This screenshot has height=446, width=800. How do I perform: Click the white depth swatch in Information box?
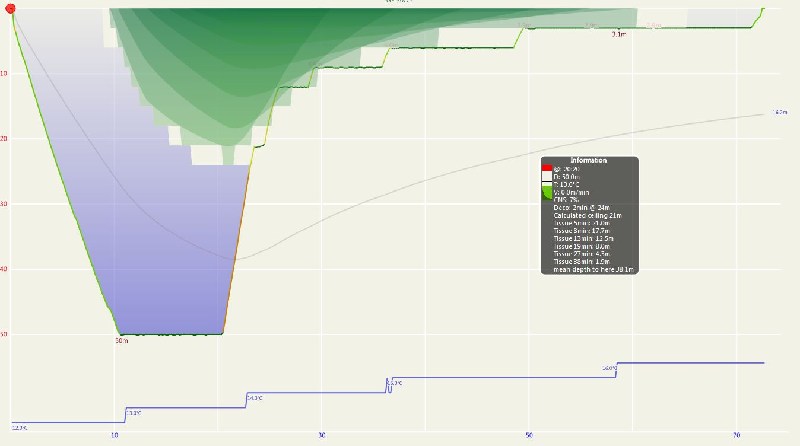(x=547, y=176)
